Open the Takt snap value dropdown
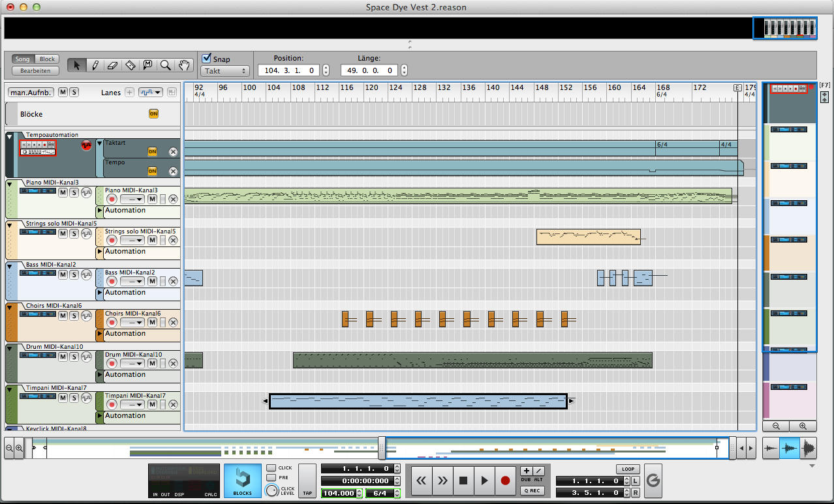The height and width of the screenshot is (504, 834). 225,70
